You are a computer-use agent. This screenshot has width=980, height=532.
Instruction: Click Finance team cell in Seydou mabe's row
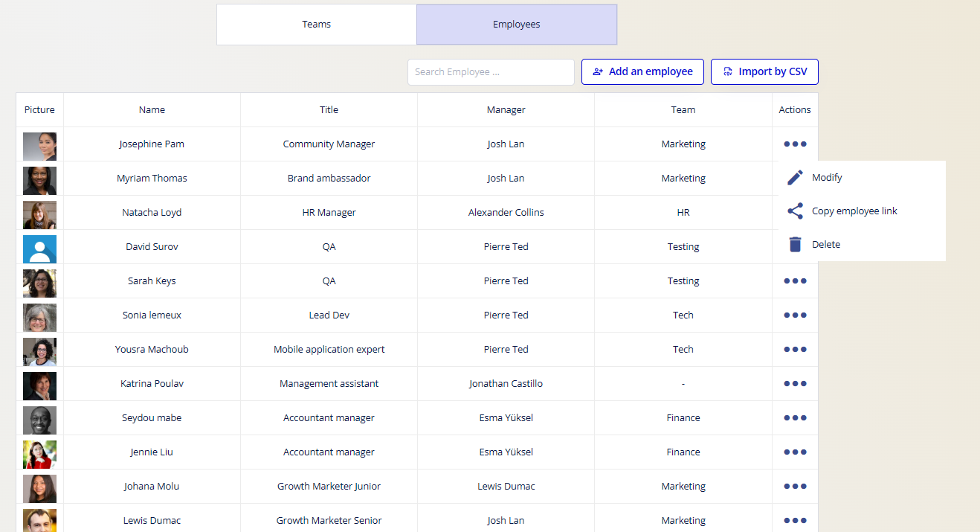(683, 418)
